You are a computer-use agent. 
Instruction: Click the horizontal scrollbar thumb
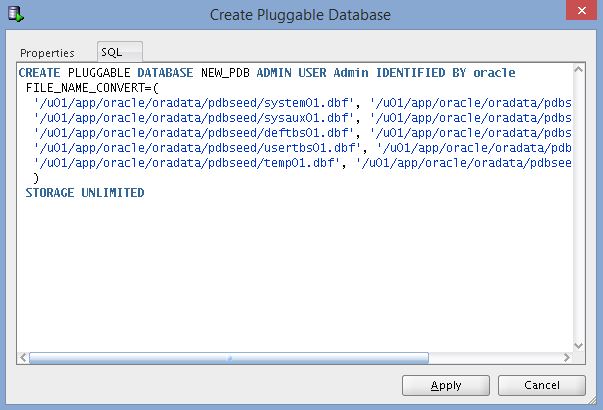[229, 358]
